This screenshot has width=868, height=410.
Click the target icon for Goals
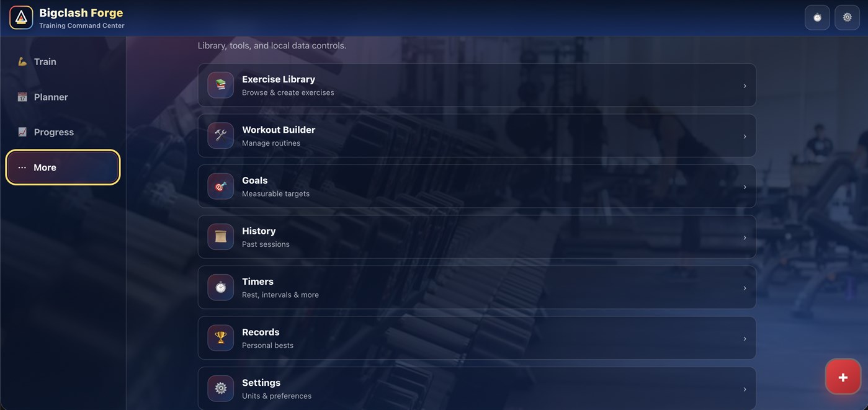[x=220, y=186]
